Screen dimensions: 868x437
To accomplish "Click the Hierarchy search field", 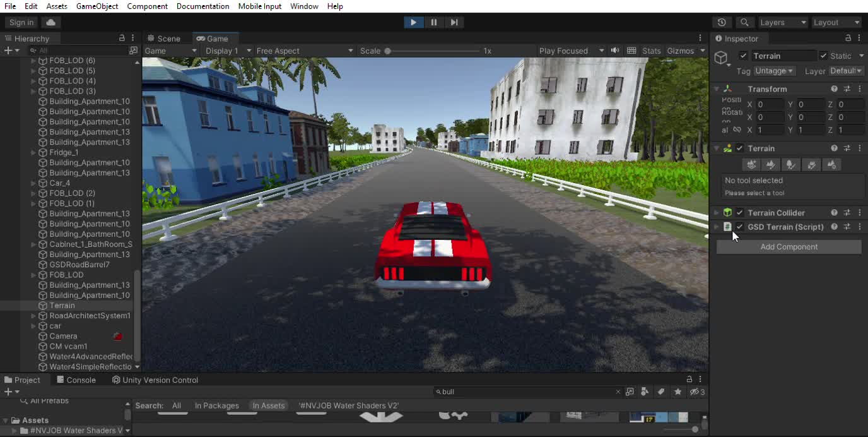I will click(x=79, y=51).
